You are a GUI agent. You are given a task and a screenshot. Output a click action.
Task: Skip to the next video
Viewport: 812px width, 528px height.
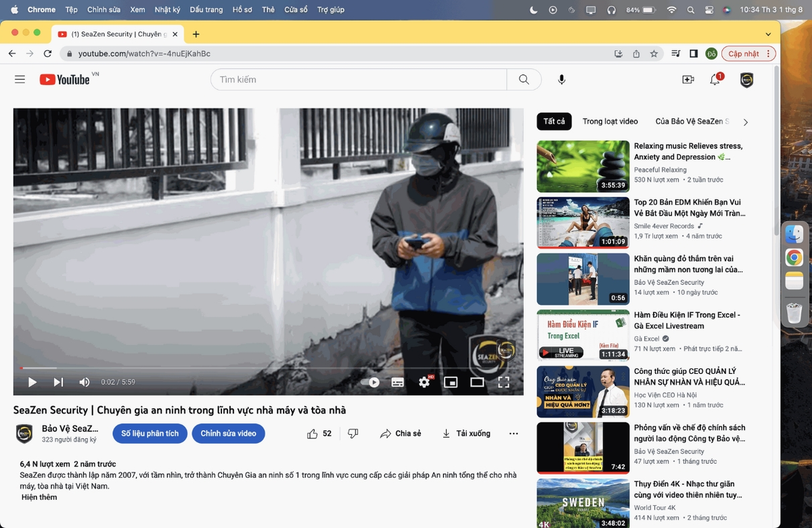click(x=58, y=382)
